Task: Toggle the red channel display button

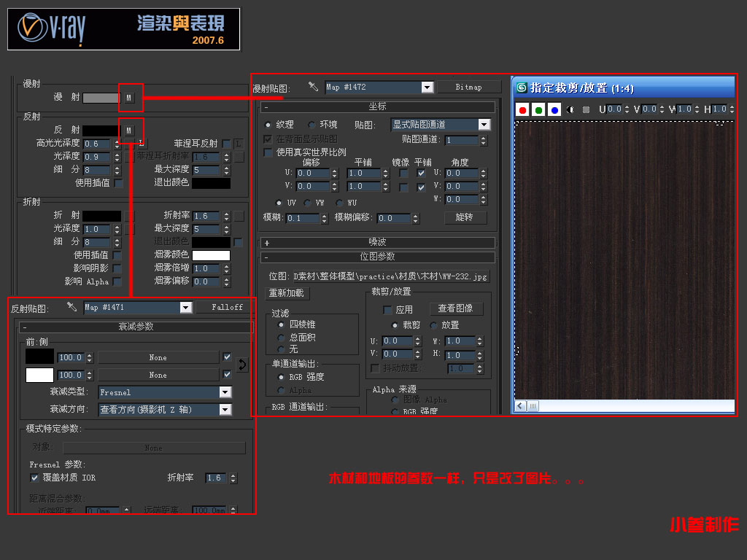Action: [522, 110]
